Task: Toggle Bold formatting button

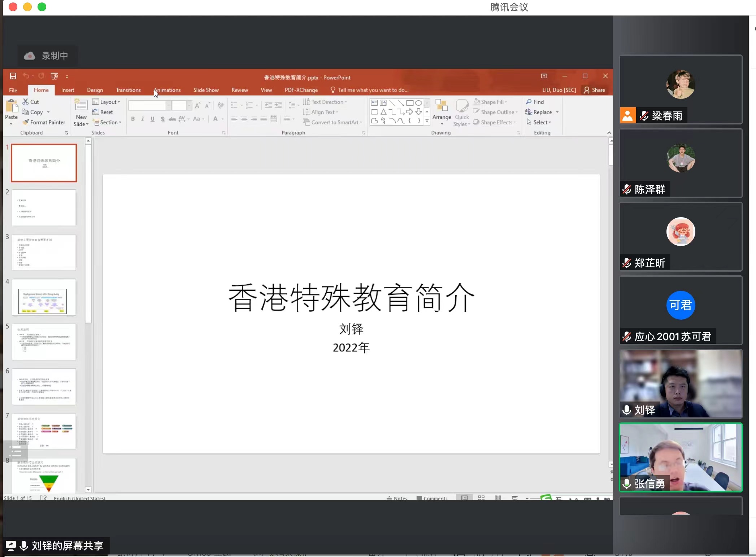Action: [x=133, y=119]
